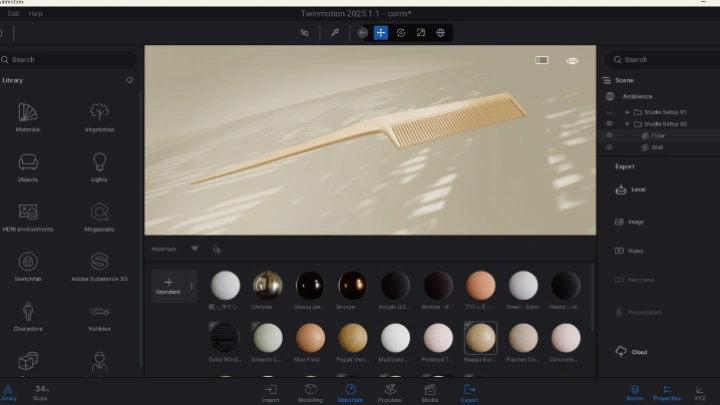Click the material picker eyedropper tool
720x405 pixels.
(335, 32)
